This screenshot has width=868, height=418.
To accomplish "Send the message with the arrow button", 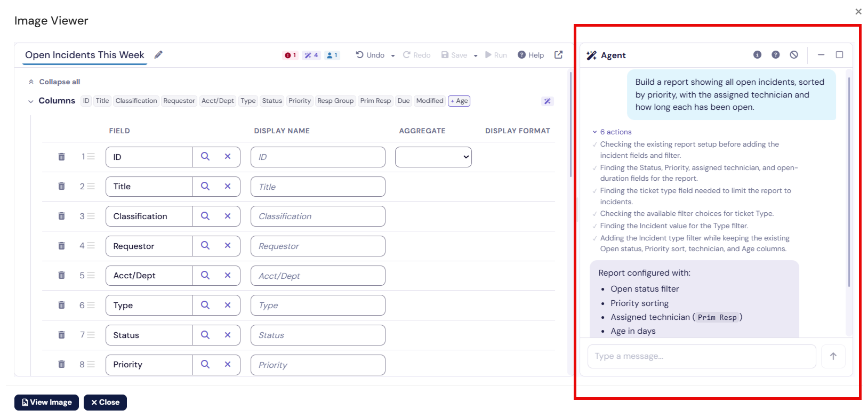I will (833, 356).
